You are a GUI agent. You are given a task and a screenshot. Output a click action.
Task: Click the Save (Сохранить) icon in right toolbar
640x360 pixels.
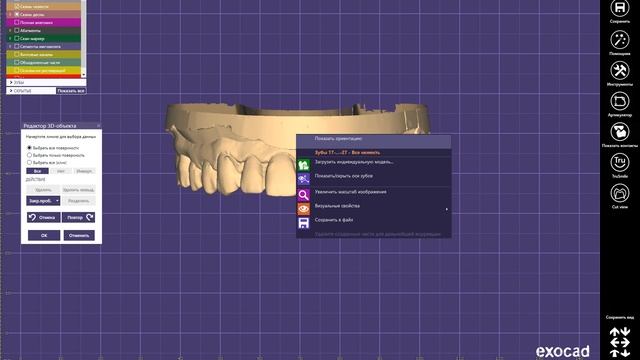click(x=620, y=8)
